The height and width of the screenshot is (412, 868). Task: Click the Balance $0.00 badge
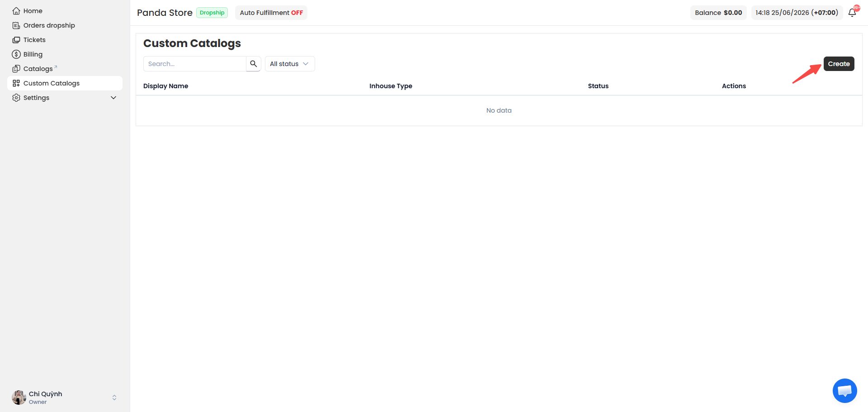coord(718,13)
